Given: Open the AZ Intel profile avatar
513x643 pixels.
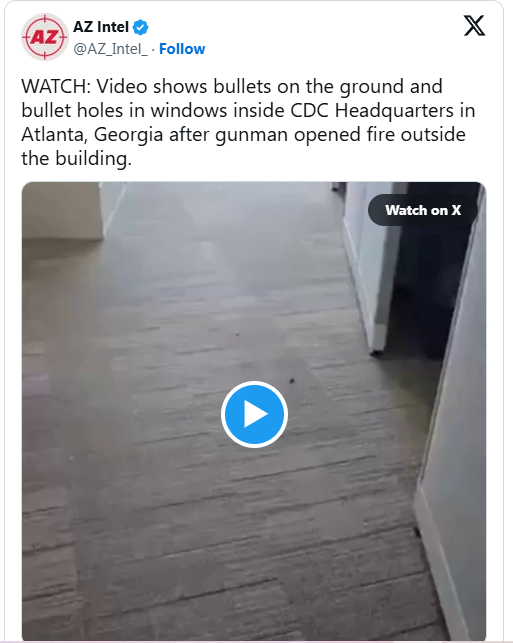Looking at the screenshot, I should (x=44, y=37).
